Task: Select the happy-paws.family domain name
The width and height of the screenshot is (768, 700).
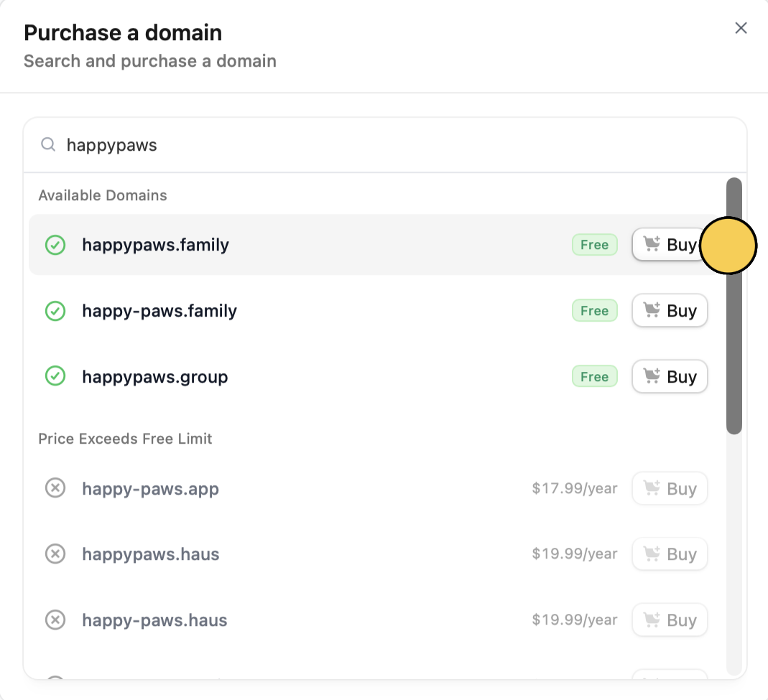Action: [159, 311]
